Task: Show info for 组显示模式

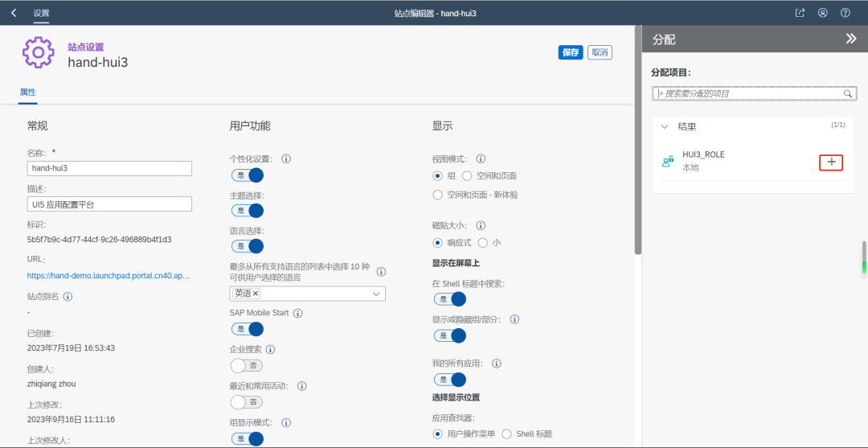Action: point(286,422)
